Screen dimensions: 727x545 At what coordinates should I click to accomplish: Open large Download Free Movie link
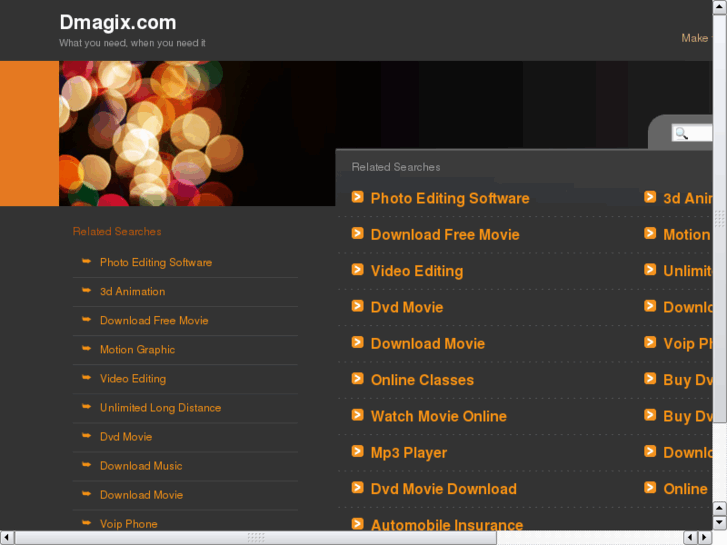coord(445,235)
